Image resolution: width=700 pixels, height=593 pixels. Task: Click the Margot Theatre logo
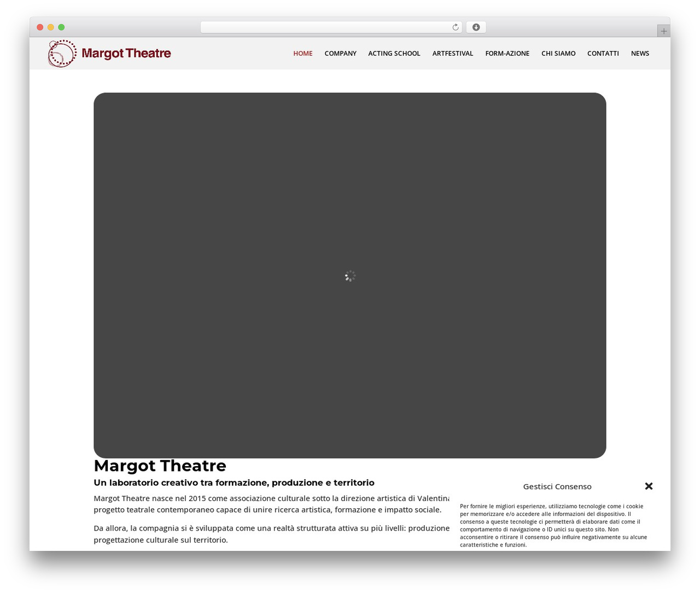click(x=109, y=54)
